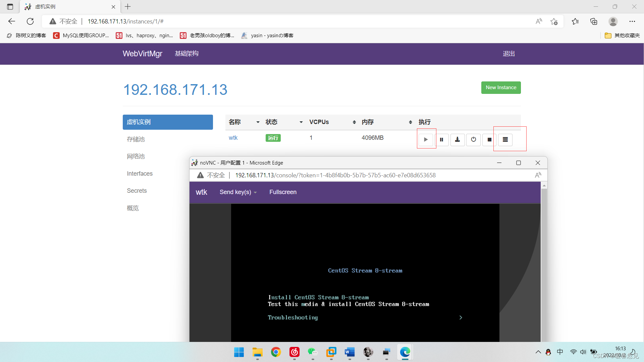The width and height of the screenshot is (644, 362).
Task: Open 陈树义的博客 bookmark
Action: click(x=26, y=36)
